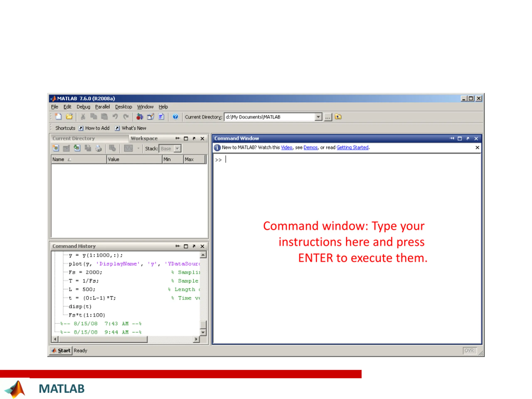Click the Cut scissors icon
The height and width of the screenshot is (399, 532).
click(83, 117)
